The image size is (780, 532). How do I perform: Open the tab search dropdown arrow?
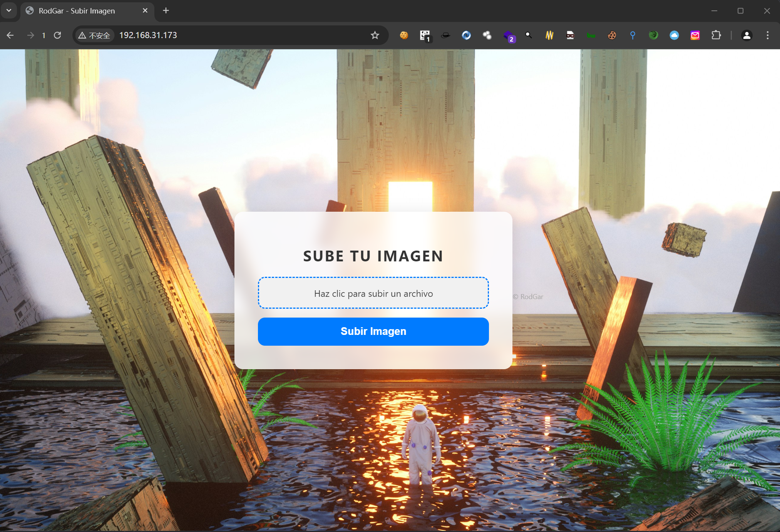tap(9, 10)
